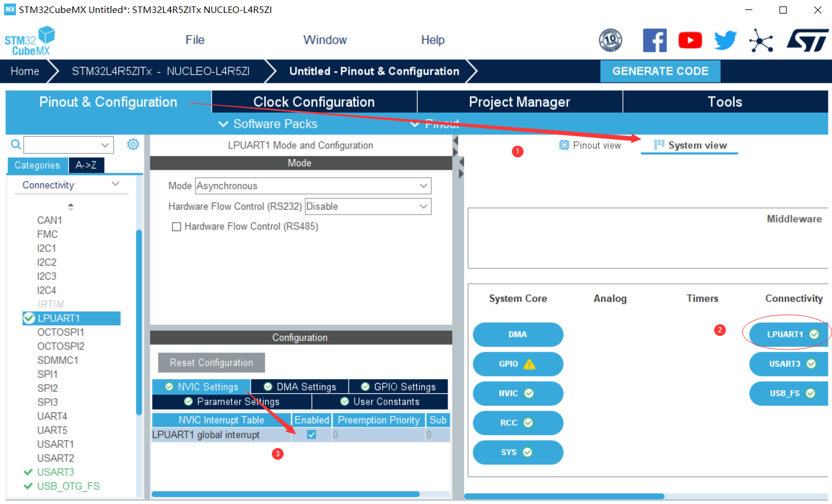832x504 pixels.
Task: Click the GPIO system core button
Action: pos(518,364)
